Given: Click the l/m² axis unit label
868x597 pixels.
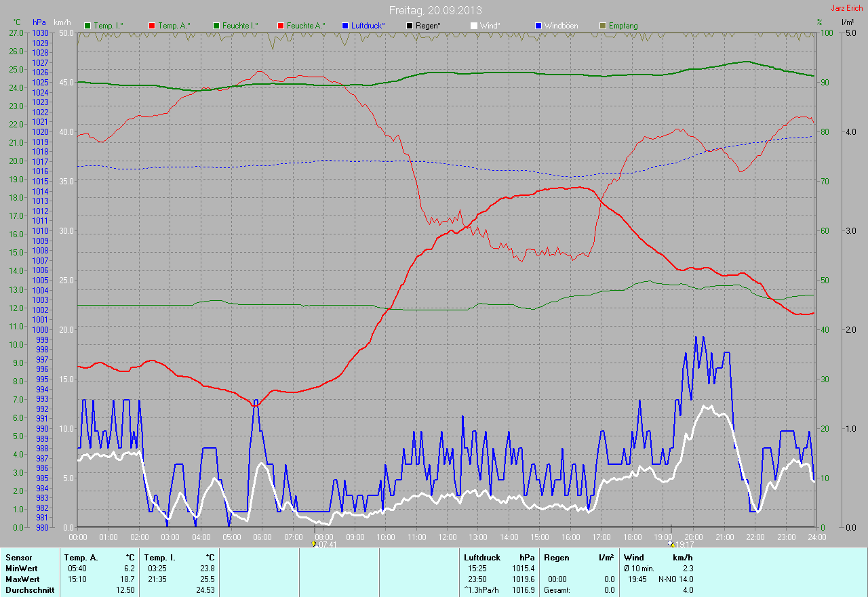Looking at the screenshot, I should tap(847, 22).
